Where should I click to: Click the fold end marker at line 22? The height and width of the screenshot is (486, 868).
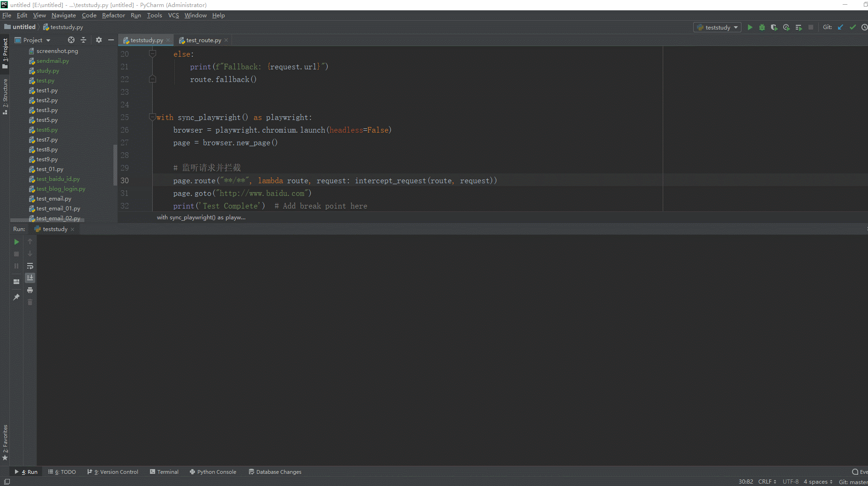point(152,79)
